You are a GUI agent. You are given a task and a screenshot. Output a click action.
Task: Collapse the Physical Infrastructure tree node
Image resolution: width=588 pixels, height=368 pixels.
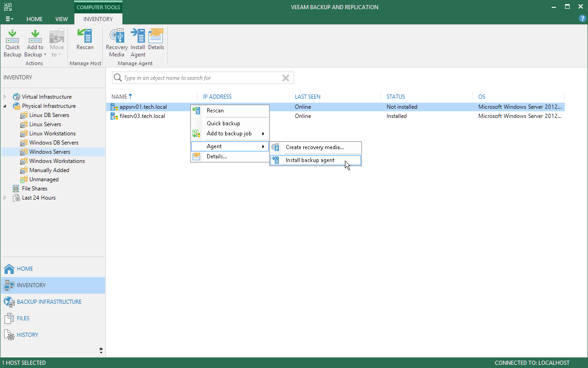(x=5, y=106)
